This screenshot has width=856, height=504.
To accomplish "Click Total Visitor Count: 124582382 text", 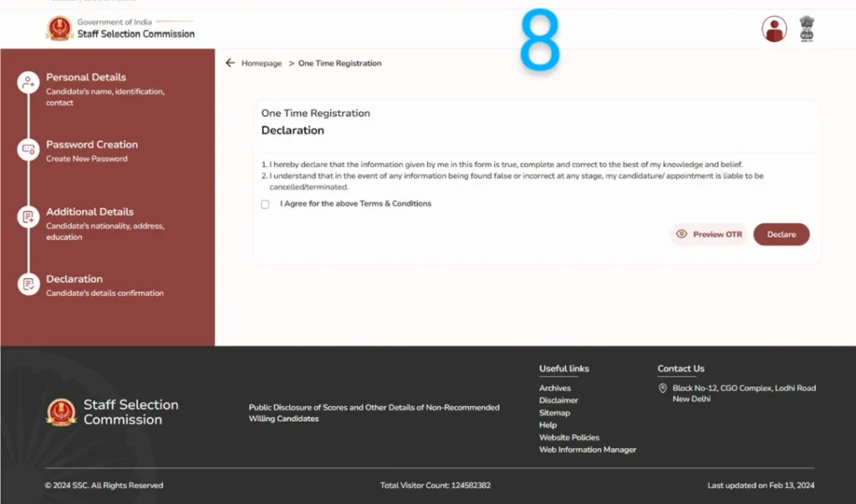I will tap(435, 486).
